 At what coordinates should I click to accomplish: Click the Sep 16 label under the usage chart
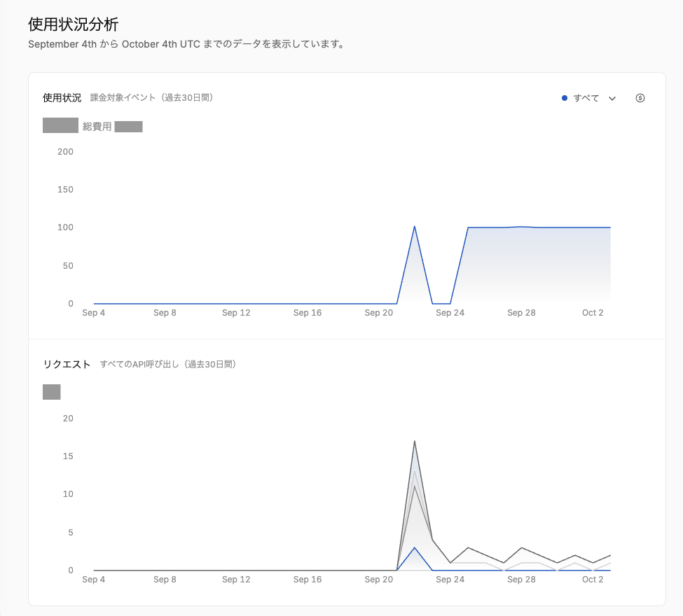308,313
